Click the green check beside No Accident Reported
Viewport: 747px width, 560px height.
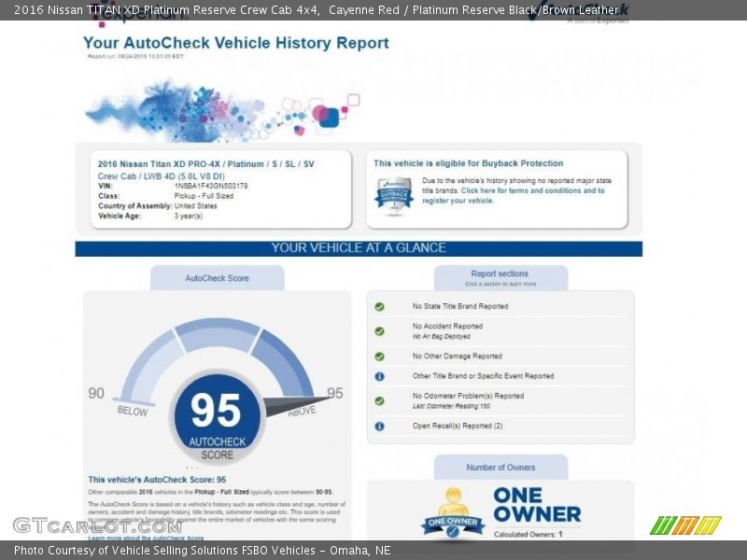(x=380, y=330)
